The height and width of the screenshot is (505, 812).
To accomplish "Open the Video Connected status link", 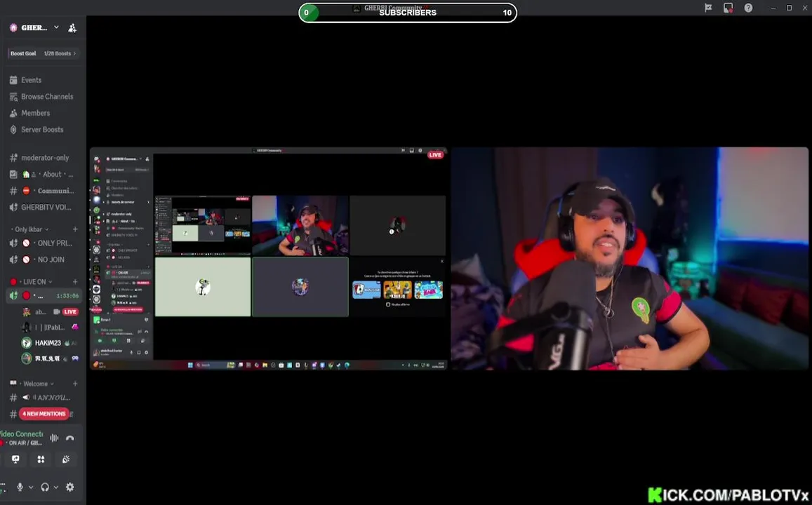I will 21,434.
